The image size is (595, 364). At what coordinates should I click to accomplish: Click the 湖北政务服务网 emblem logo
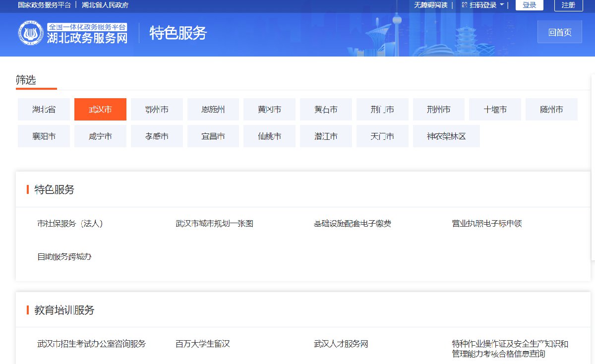pyautogui.click(x=31, y=34)
